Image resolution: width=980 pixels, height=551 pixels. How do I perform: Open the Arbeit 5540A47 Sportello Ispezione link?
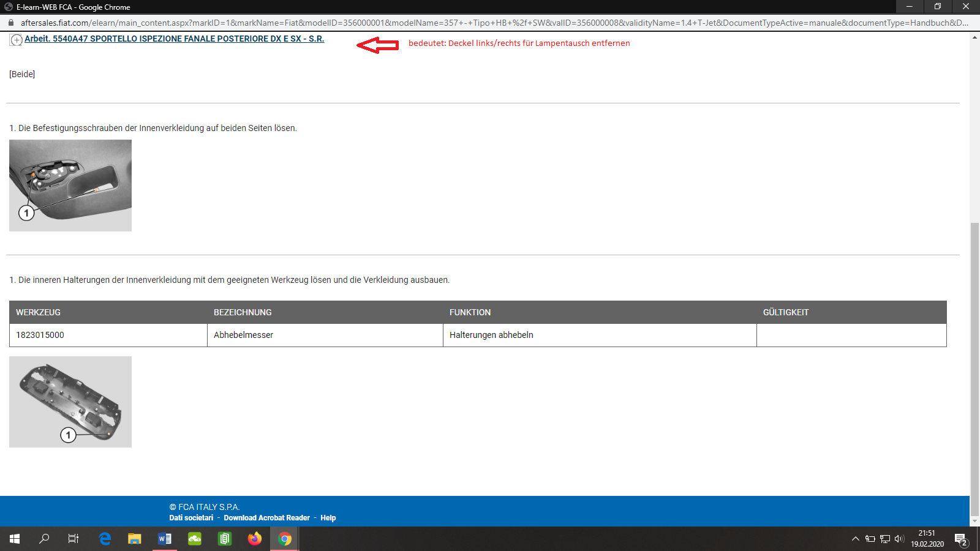(x=174, y=39)
